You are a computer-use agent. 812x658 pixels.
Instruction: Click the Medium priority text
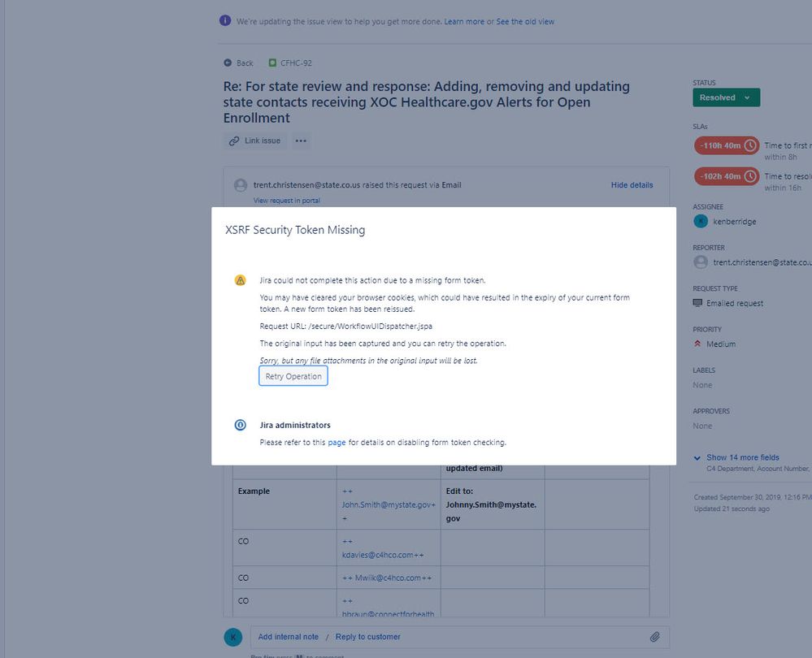coord(721,344)
